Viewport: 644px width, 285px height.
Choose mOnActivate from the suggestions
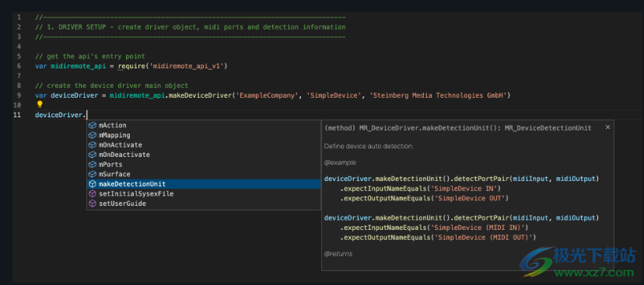point(204,144)
